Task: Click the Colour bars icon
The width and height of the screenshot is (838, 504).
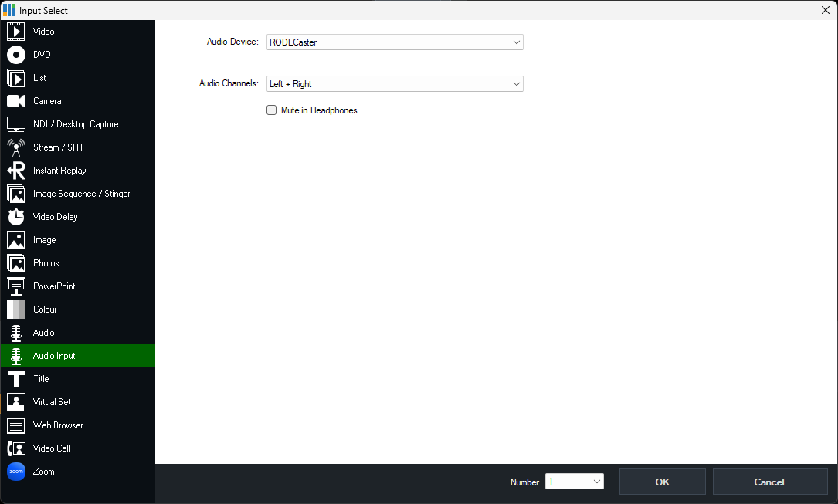Action: tap(16, 310)
